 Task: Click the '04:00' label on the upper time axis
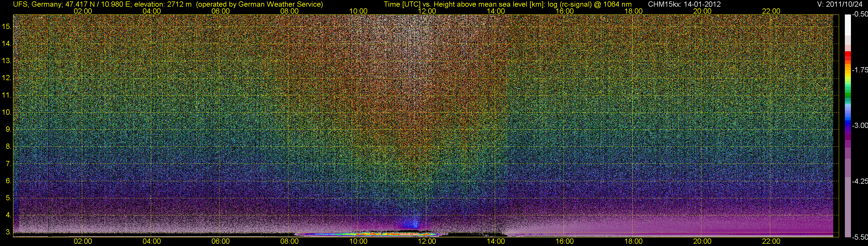tap(152, 11)
